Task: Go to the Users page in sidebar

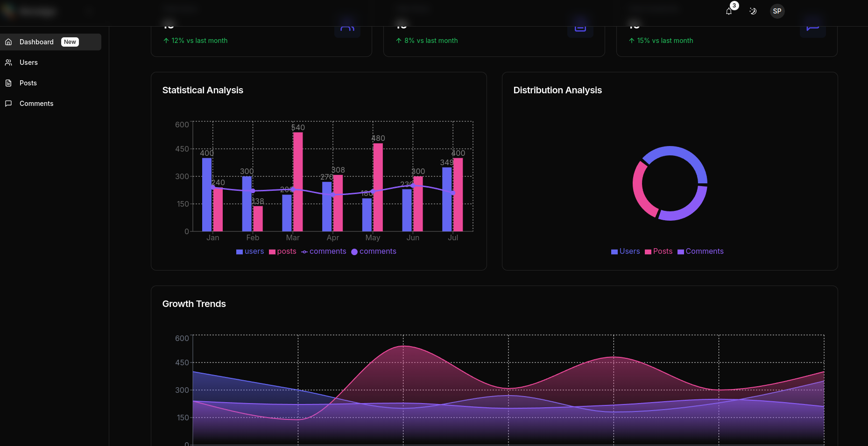Action: (28, 63)
